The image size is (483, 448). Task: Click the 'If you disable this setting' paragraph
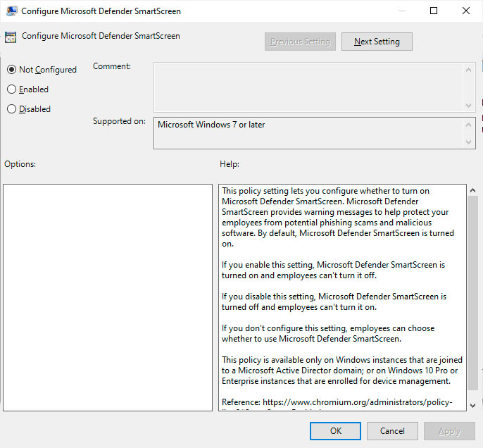click(x=334, y=301)
